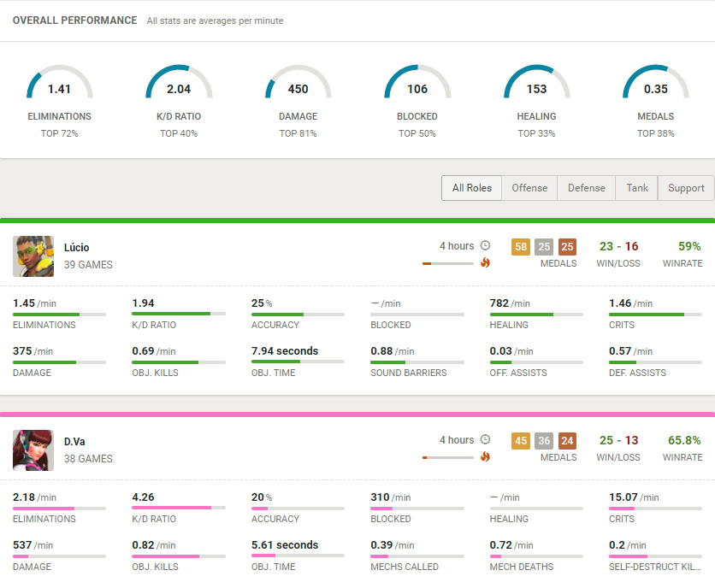Click the Lúcio hero name

pos(77,248)
